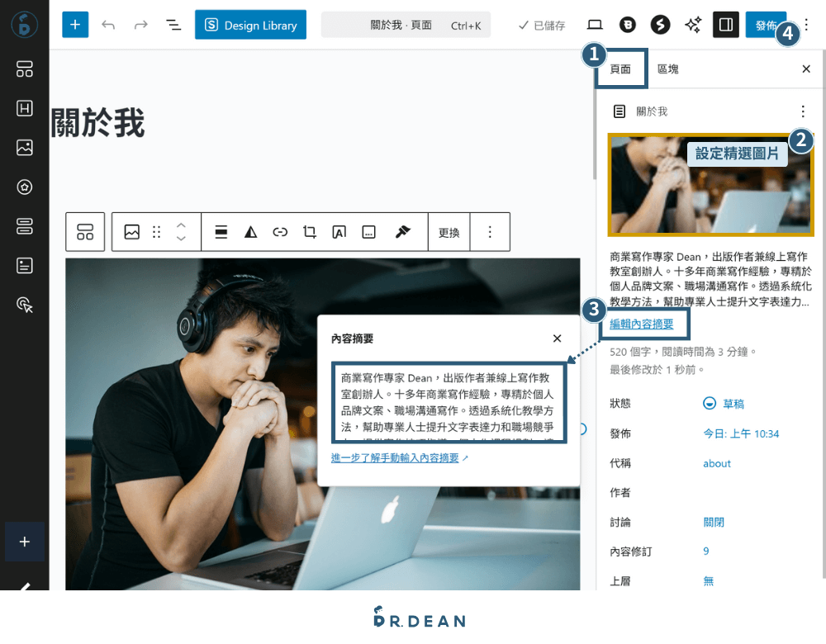Image resolution: width=826 pixels, height=644 pixels.
Task: Open the Design Library
Action: tap(250, 25)
